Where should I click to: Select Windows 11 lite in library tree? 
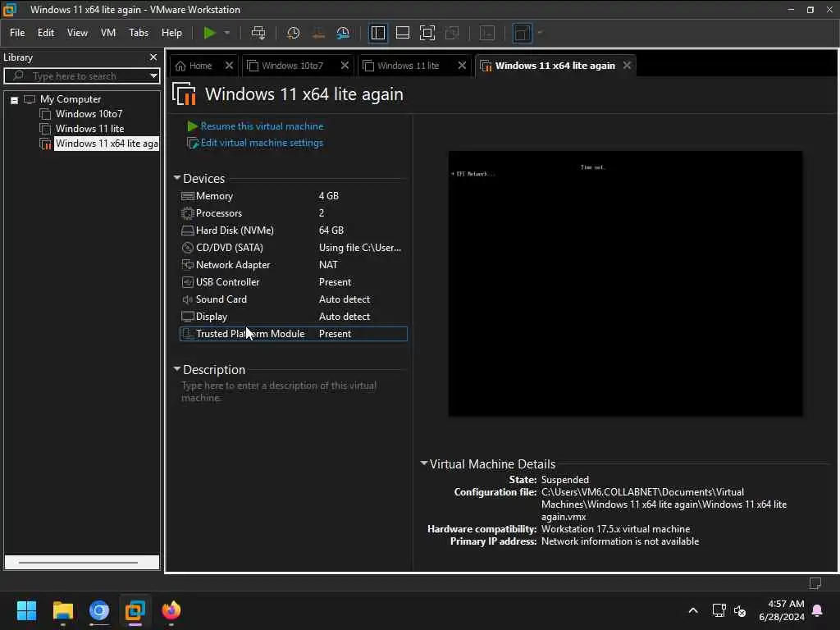(x=89, y=129)
